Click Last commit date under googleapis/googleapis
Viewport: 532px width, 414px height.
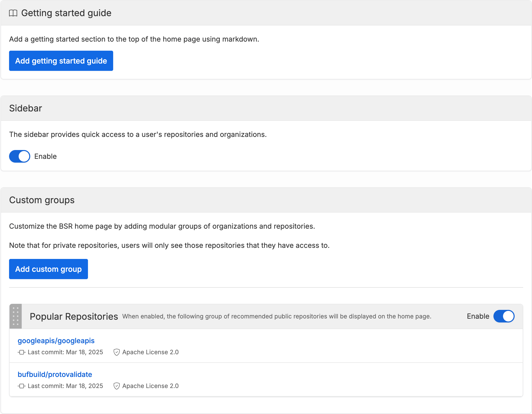[65, 352]
